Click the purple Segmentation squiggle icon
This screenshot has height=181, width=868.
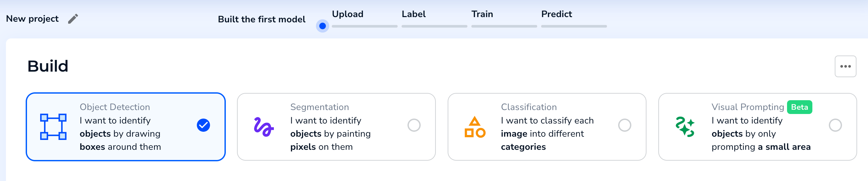pyautogui.click(x=264, y=127)
